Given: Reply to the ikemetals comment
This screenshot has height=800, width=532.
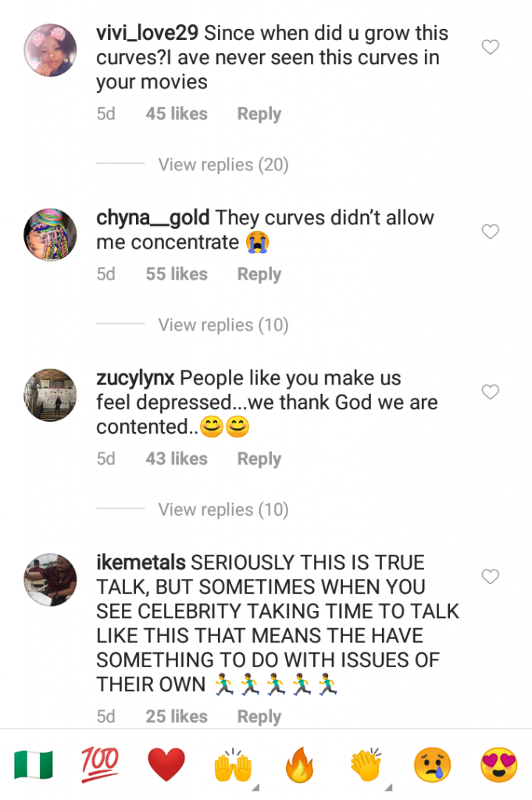Looking at the screenshot, I should tap(259, 716).
